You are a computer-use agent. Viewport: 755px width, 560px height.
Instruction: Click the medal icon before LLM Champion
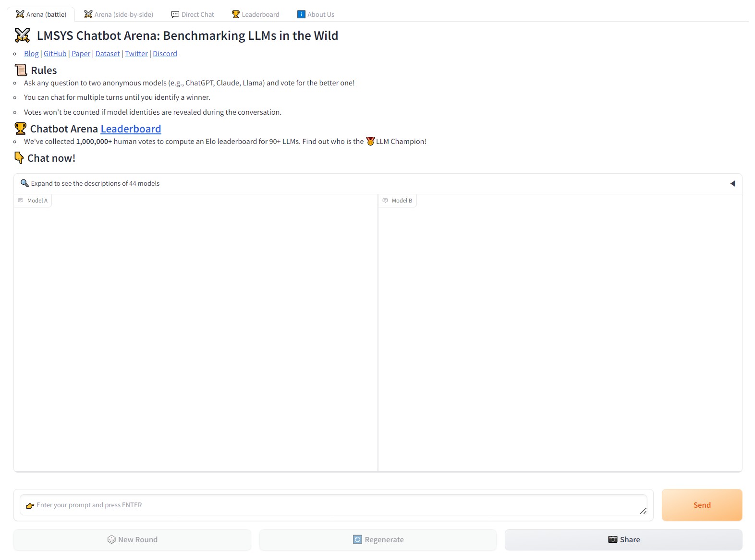(370, 142)
